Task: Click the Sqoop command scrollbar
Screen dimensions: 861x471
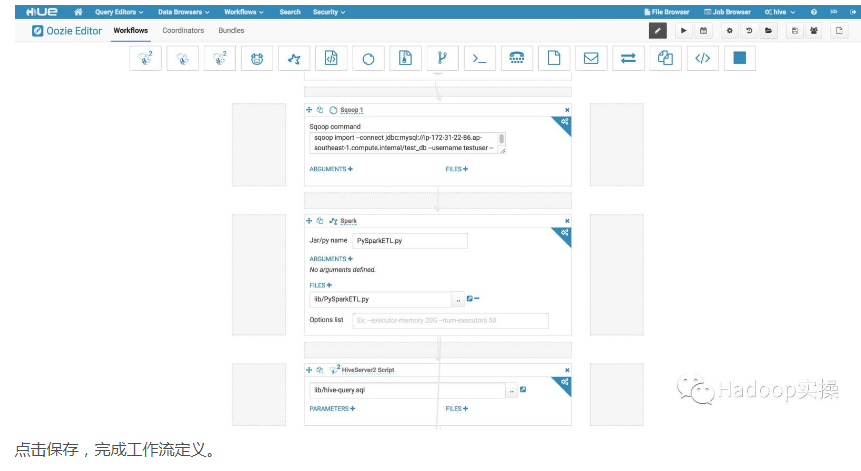Action: point(501,139)
